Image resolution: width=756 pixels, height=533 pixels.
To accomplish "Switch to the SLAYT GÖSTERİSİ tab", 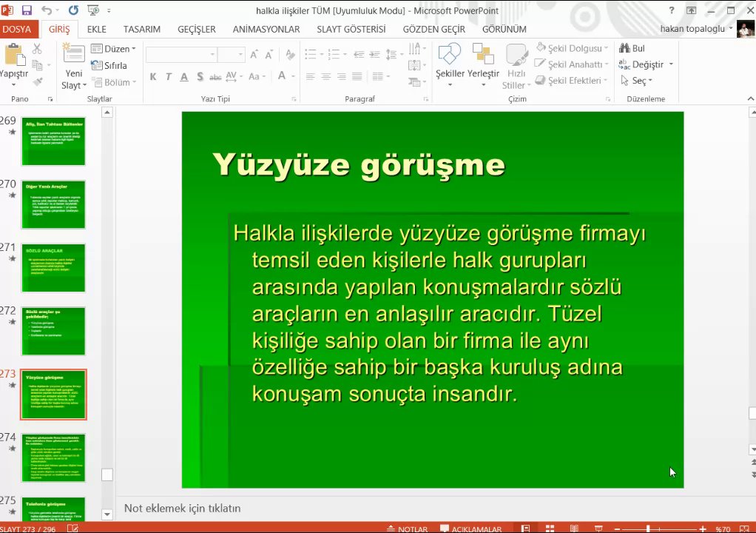I will [351, 30].
